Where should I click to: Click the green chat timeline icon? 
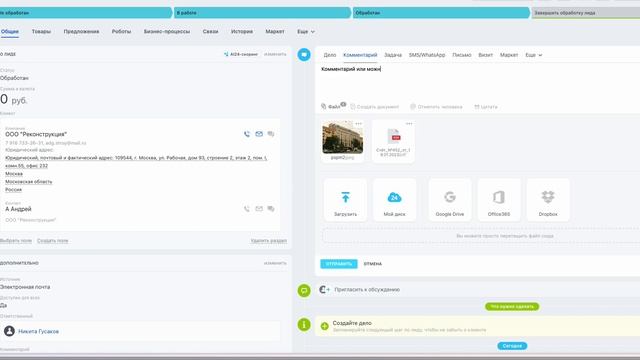(x=304, y=291)
